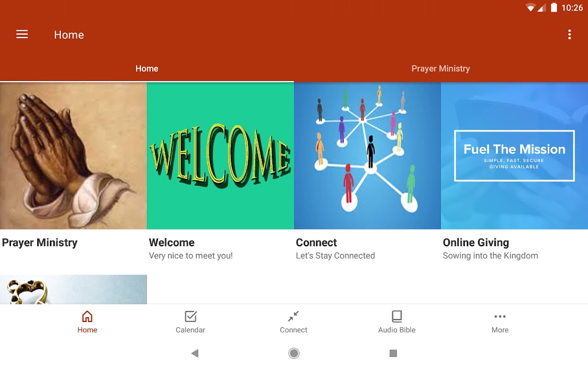The width and height of the screenshot is (588, 368).
Task: Open the three-dot overflow menu
Action: pos(570,34)
